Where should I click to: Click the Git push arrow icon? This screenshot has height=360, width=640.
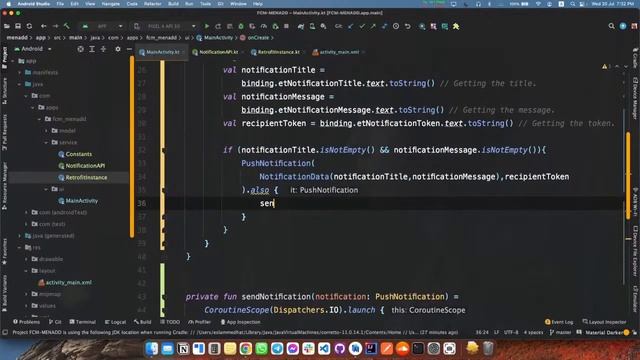click(373, 26)
